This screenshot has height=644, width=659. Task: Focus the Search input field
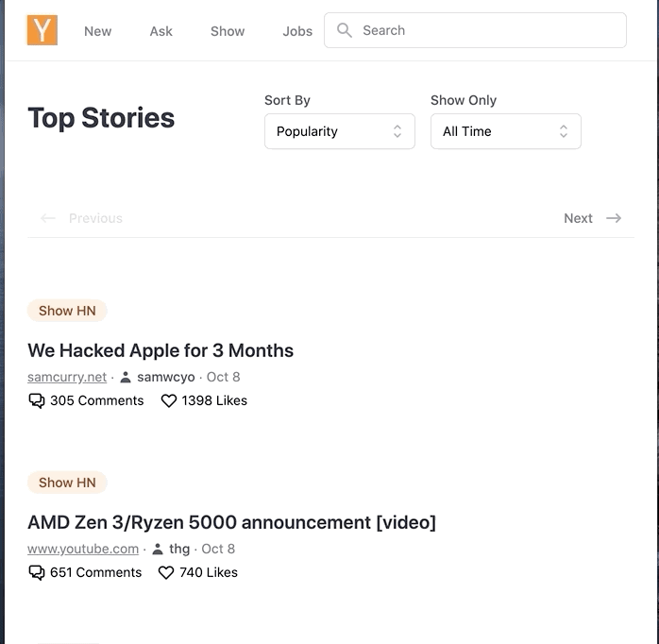(x=475, y=30)
